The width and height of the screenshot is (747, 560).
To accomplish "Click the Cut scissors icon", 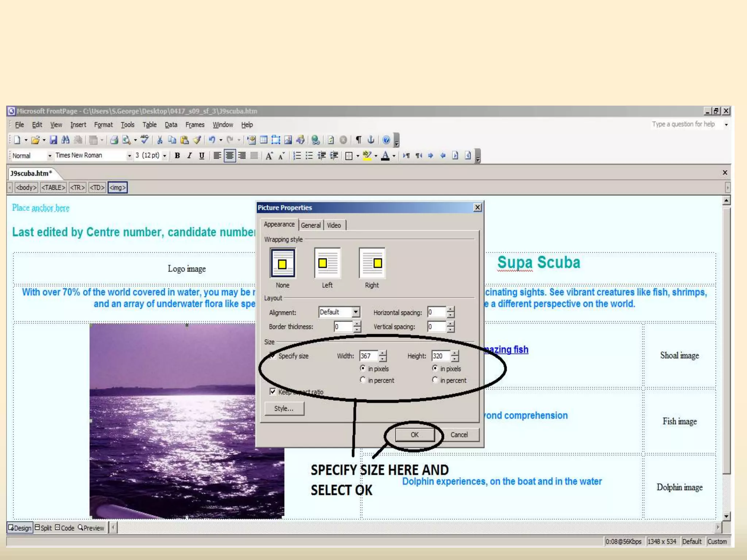I will coord(159,140).
